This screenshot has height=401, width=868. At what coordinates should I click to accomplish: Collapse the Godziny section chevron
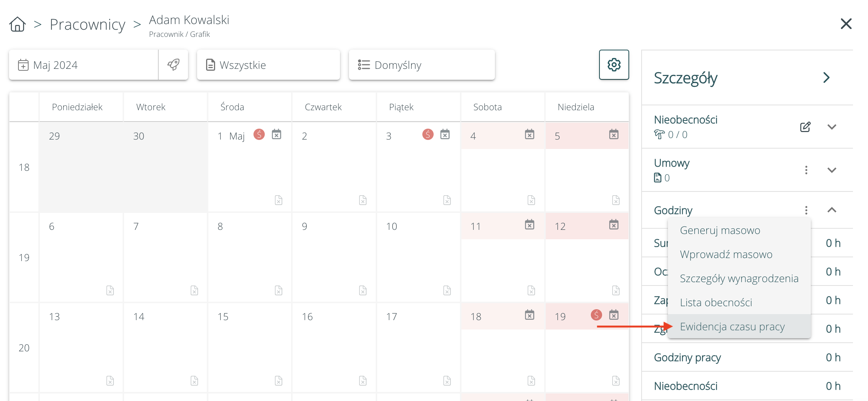click(x=832, y=210)
